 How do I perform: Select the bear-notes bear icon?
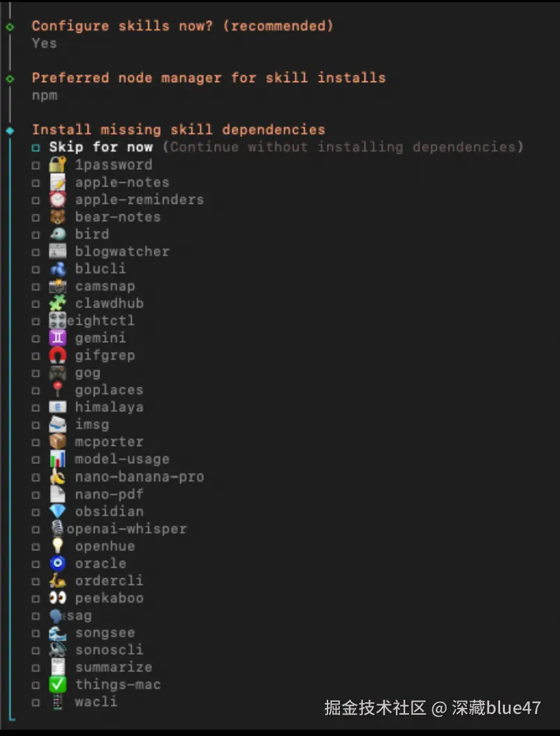coord(58,216)
